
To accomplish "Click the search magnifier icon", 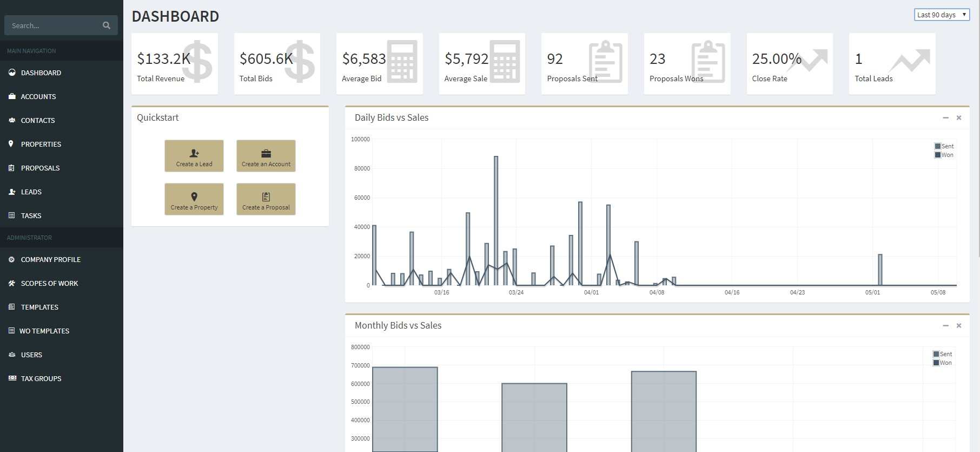I will point(107,25).
